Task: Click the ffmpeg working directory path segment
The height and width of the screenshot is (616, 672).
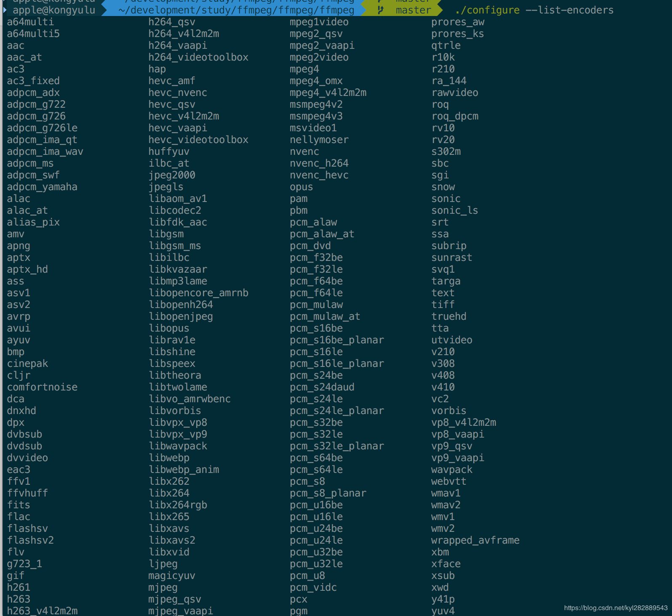Action: pos(236,10)
